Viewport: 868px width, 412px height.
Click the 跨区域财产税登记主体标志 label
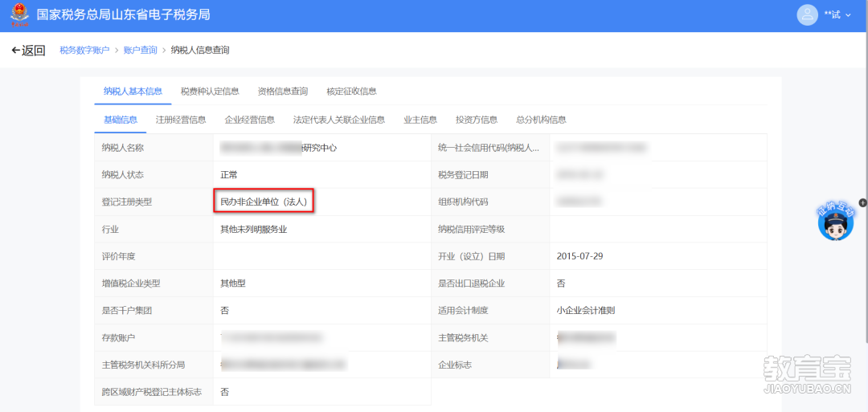pos(152,392)
